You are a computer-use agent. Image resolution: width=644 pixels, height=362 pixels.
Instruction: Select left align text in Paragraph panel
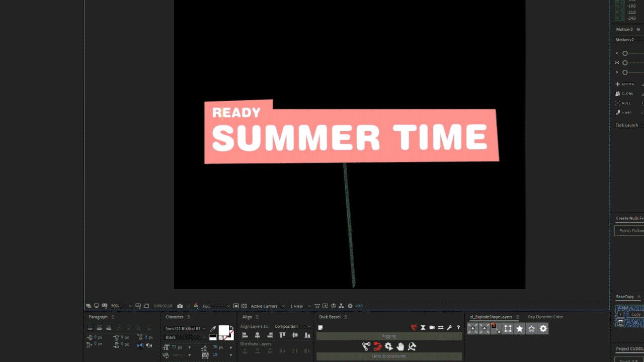click(90, 327)
